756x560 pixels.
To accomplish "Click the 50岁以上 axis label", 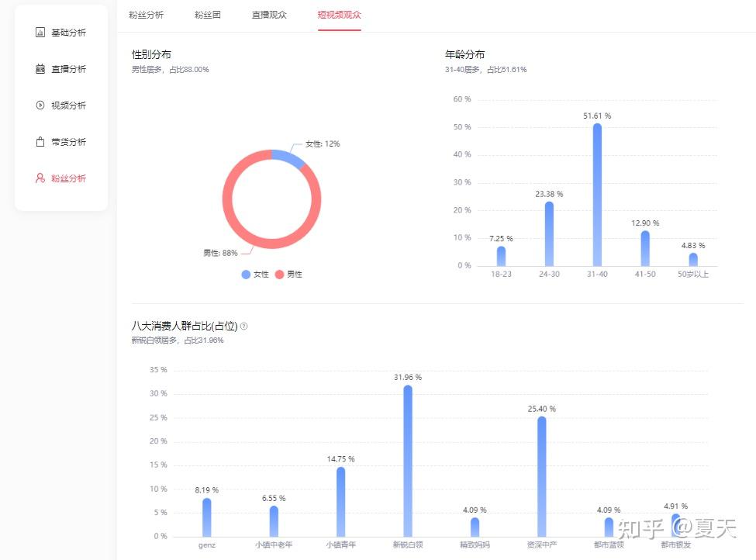I will click(x=693, y=274).
